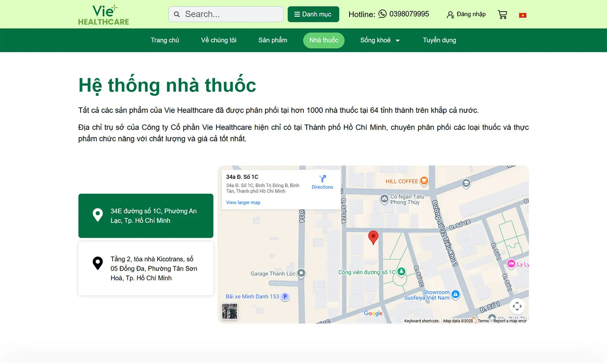Viewport: 607px width, 364px height.
Task: Select the Kicotrans building address card
Action: (x=146, y=268)
